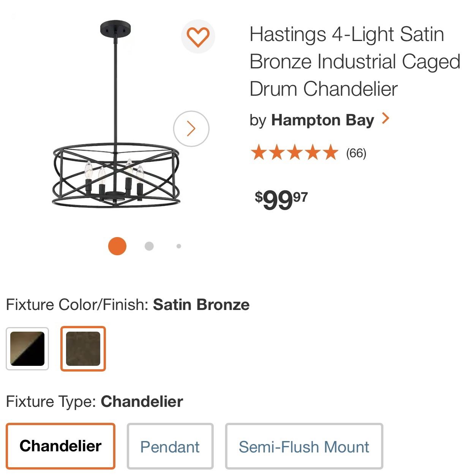Screen dimensions: 476x476
Task: Jump to third image carousel dot
Action: 179,246
